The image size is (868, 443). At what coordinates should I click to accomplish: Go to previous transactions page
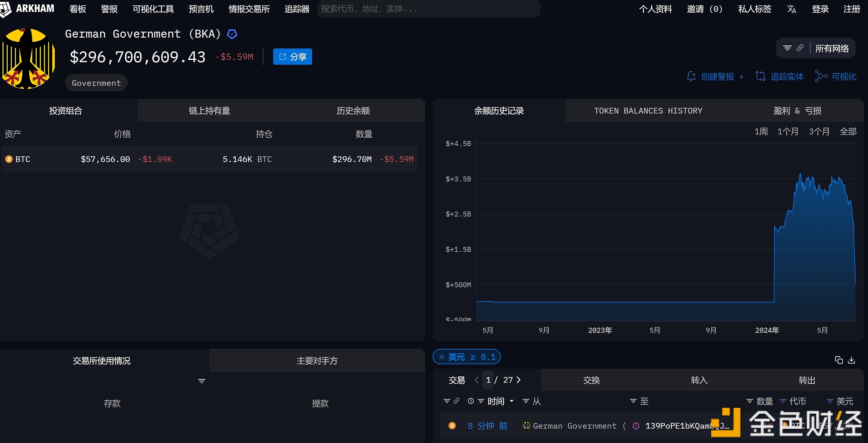click(x=477, y=380)
